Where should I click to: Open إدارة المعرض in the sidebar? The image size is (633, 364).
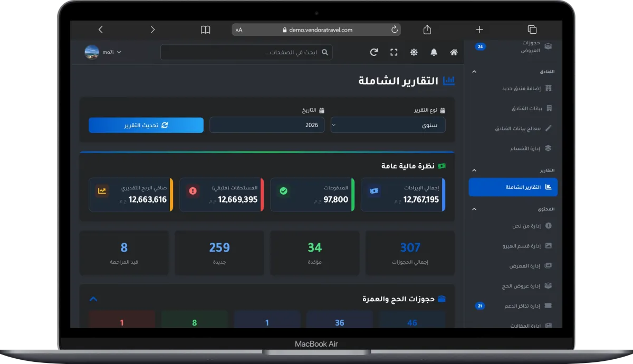coord(513,266)
